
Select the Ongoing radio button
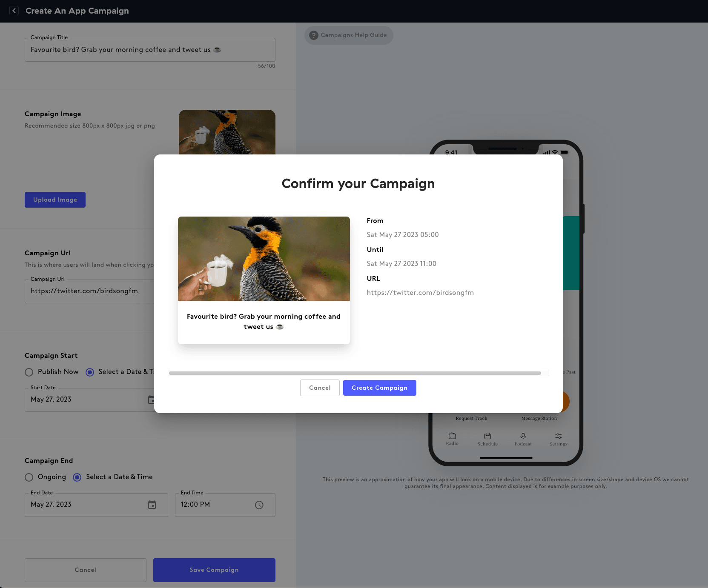pyautogui.click(x=29, y=477)
